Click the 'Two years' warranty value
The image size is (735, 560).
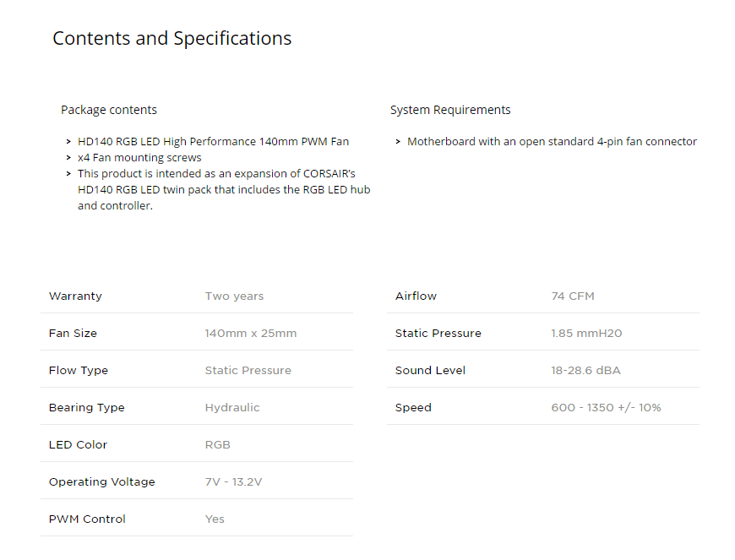[234, 296]
